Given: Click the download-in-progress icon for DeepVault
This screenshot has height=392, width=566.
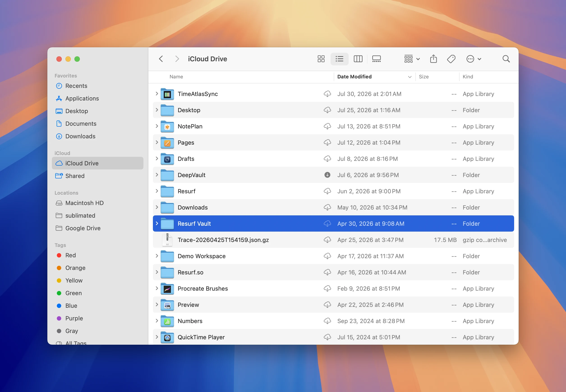Looking at the screenshot, I should click(327, 175).
